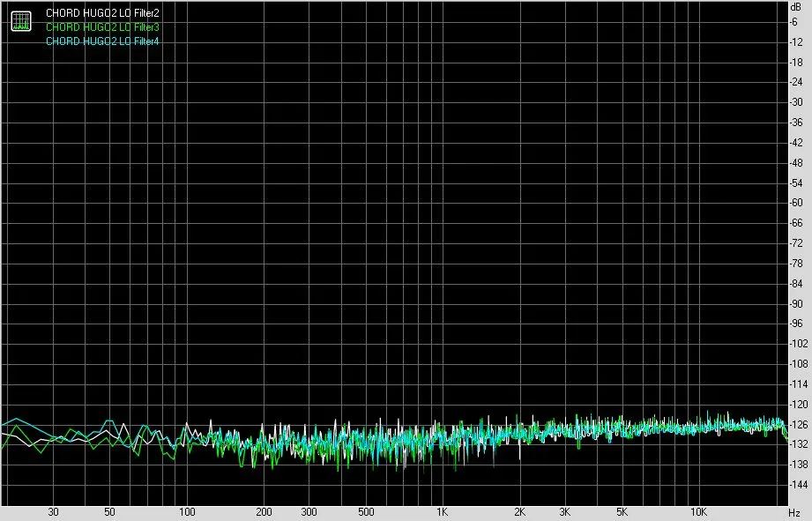The height and width of the screenshot is (521, 812).
Task: Click the 200 Hz frequency label
Action: (x=264, y=512)
